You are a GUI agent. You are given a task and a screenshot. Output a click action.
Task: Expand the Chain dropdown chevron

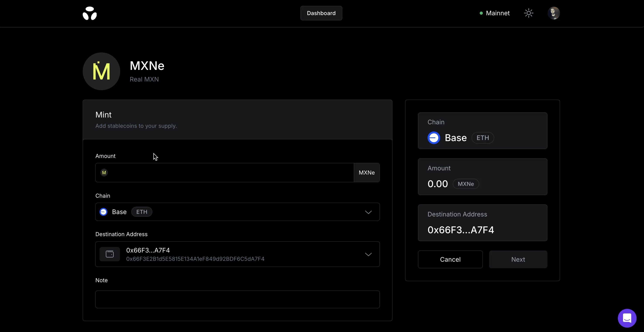pos(368,212)
